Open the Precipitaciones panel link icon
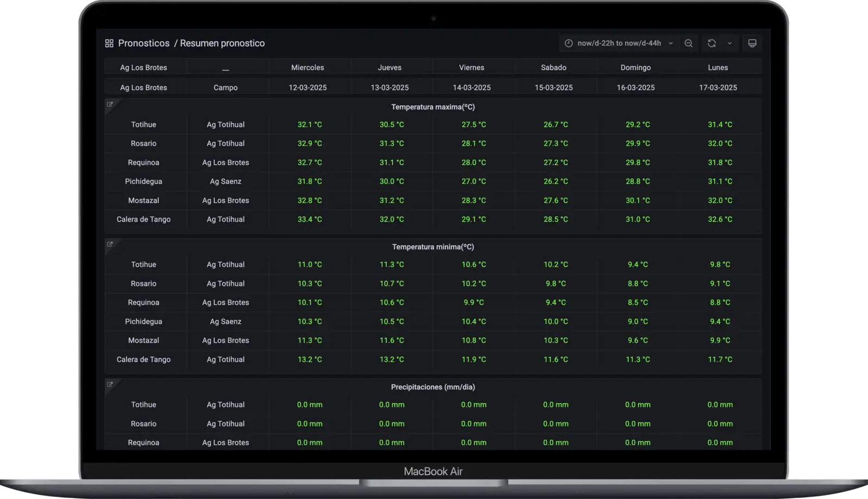The image size is (868, 499). click(110, 385)
